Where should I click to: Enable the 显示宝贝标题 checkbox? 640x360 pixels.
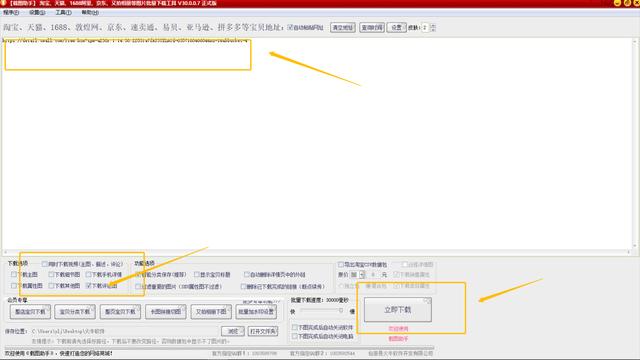tap(197, 275)
